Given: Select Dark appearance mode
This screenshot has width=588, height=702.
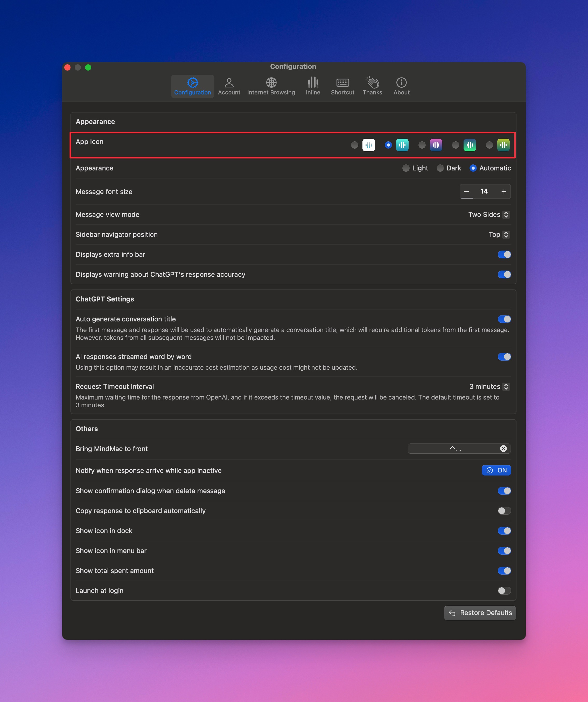Looking at the screenshot, I should tap(440, 168).
